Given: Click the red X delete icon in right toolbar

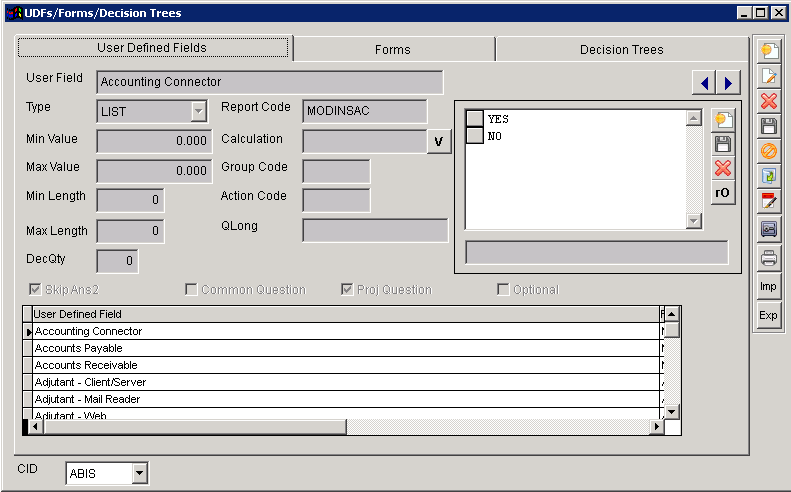Looking at the screenshot, I should tap(768, 101).
